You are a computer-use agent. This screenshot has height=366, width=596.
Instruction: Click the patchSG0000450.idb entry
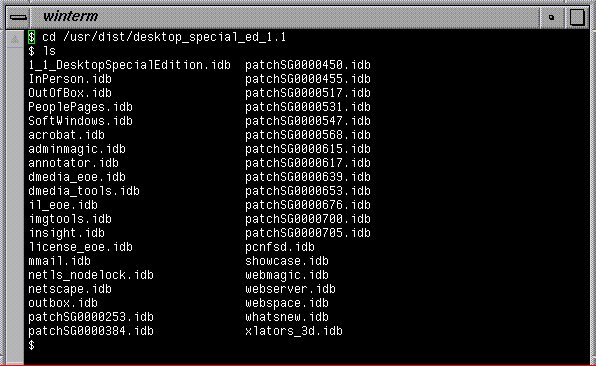click(308, 65)
